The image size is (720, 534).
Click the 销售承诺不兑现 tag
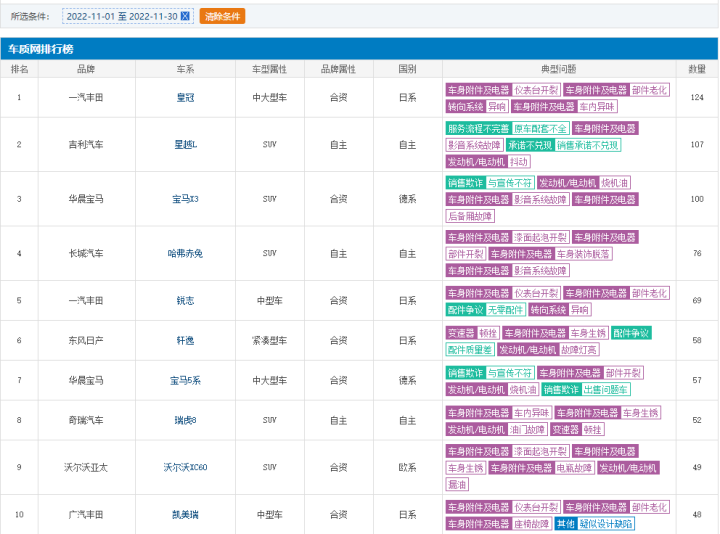tap(588, 145)
